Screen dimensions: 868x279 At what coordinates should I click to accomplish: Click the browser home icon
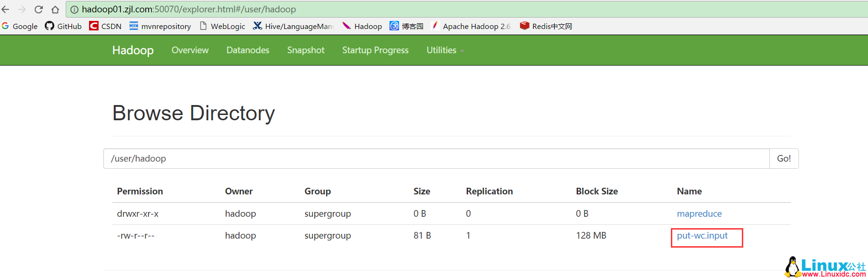click(x=55, y=9)
